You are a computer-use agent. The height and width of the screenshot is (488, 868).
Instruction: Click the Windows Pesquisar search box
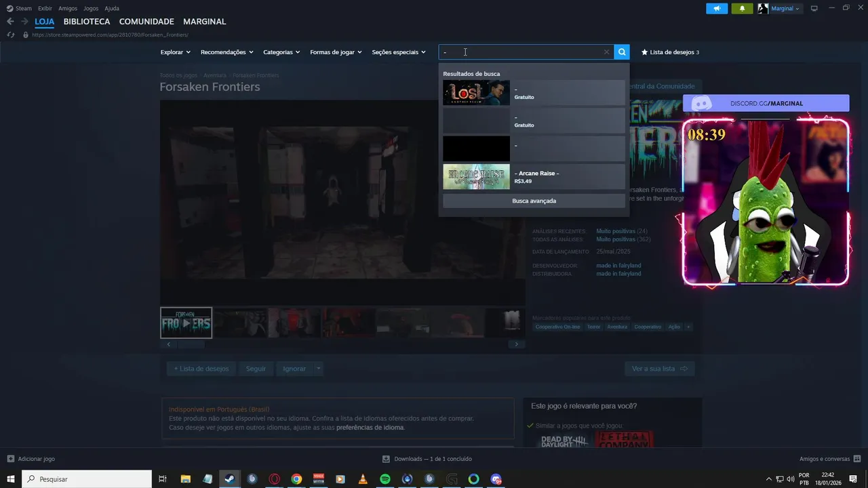[87, 479]
